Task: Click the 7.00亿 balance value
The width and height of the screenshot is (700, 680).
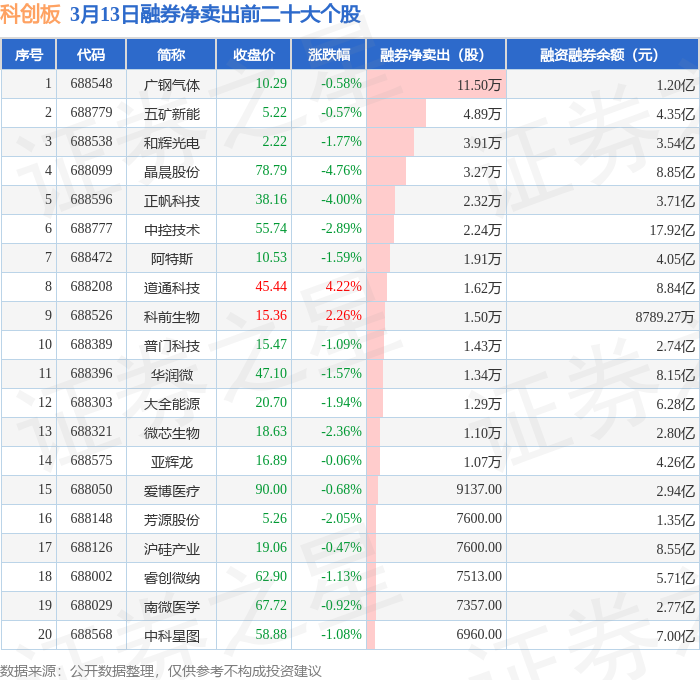Action: coord(675,636)
